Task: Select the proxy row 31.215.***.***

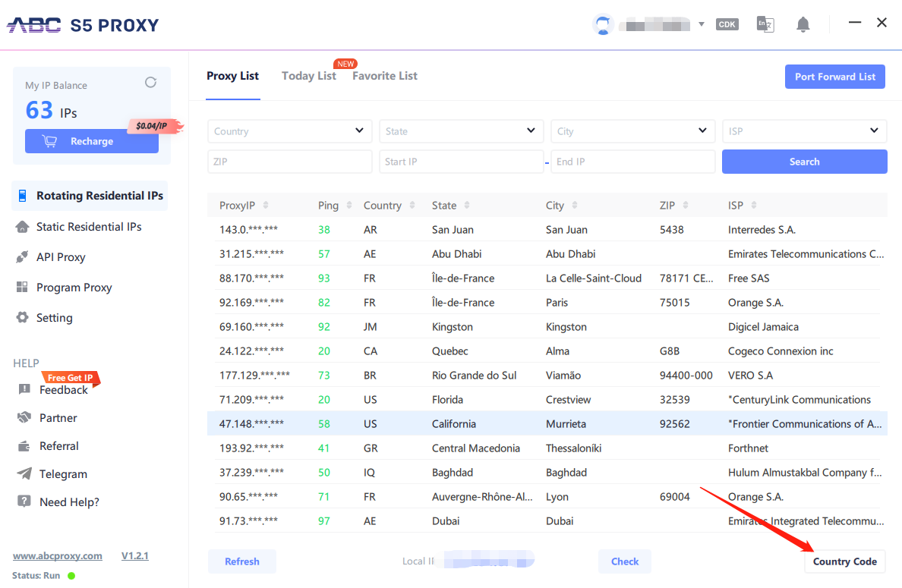Action: [x=547, y=253]
